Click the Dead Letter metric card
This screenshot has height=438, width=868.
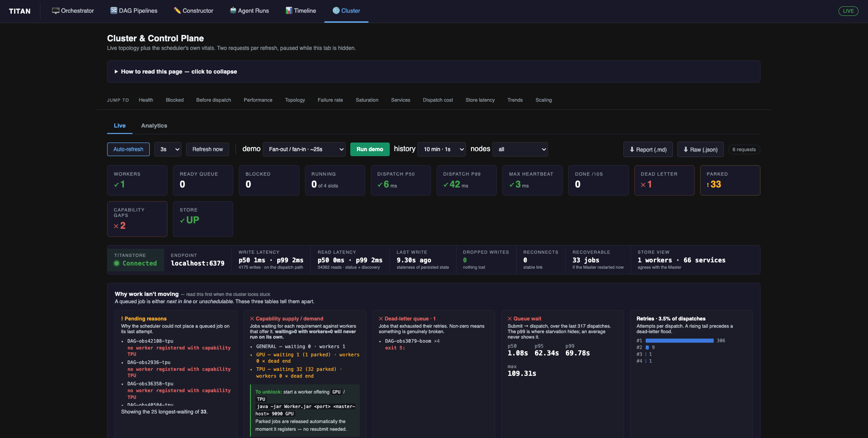pyautogui.click(x=664, y=181)
